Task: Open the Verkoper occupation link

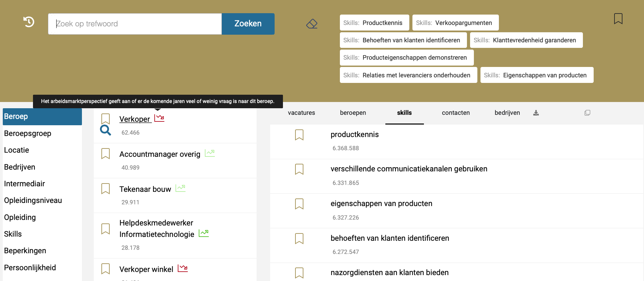Action: point(135,119)
